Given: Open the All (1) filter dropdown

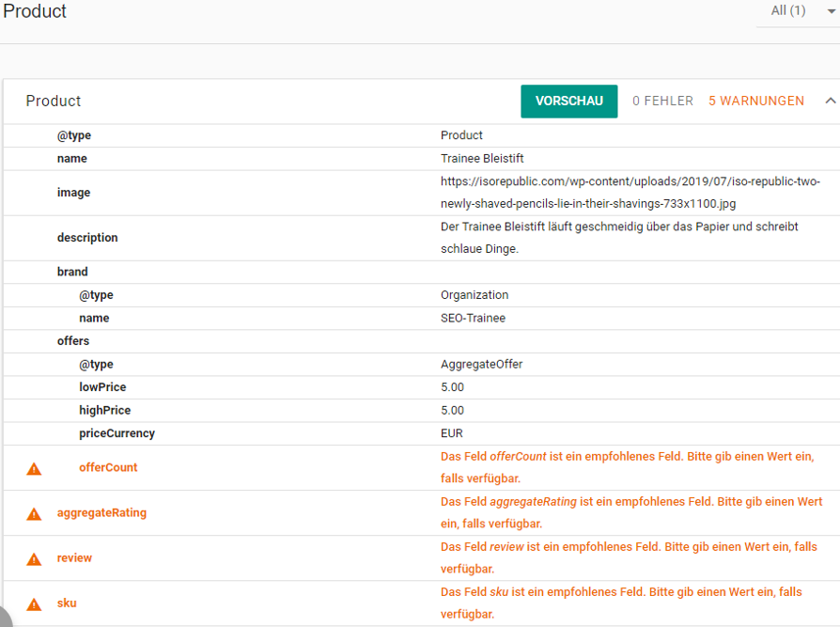Looking at the screenshot, I should pyautogui.click(x=800, y=11).
